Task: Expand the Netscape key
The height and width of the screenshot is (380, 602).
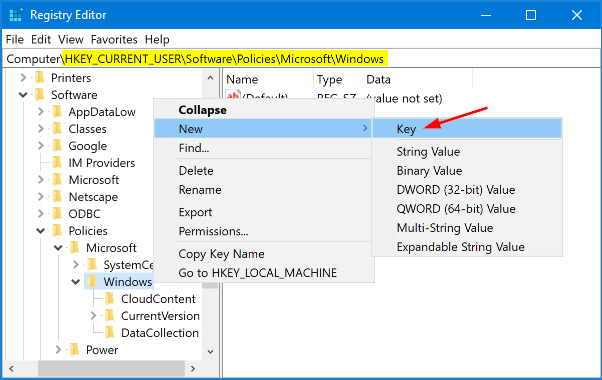Action: (41, 197)
